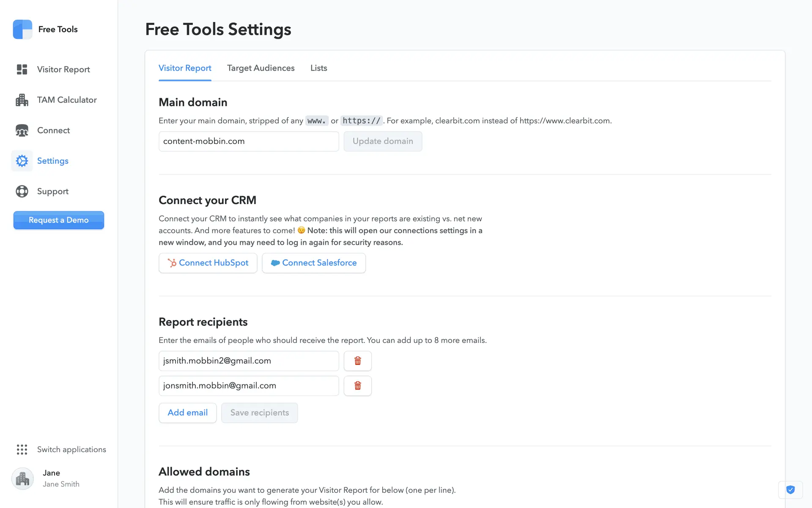
Task: Delete jsmith.mobbin2@gmail.com recipient with trash icon
Action: tap(357, 361)
